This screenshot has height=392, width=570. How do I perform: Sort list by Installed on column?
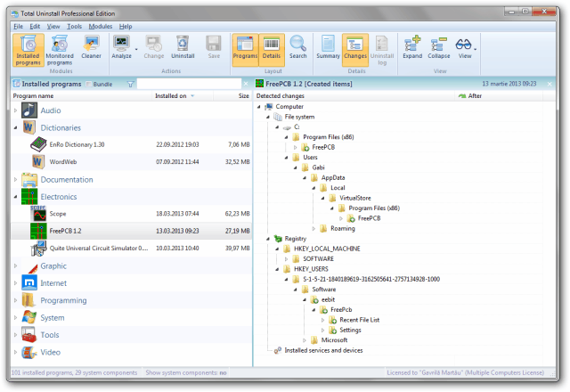click(x=171, y=95)
